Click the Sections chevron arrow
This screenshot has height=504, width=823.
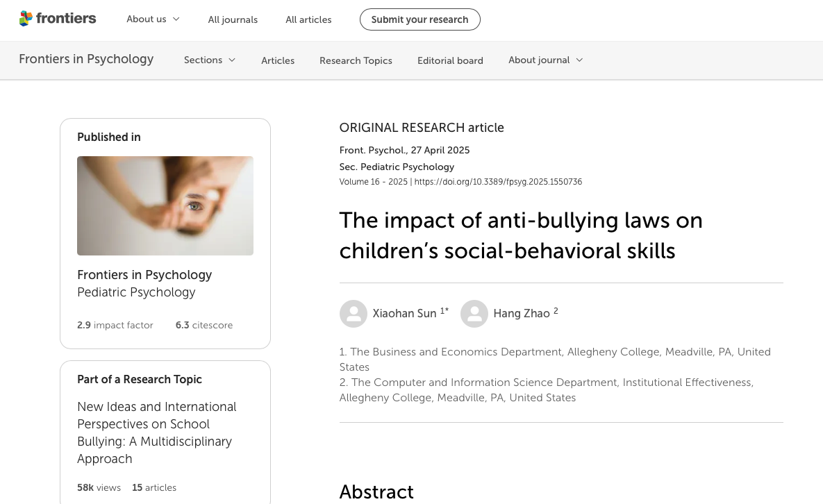click(x=232, y=60)
